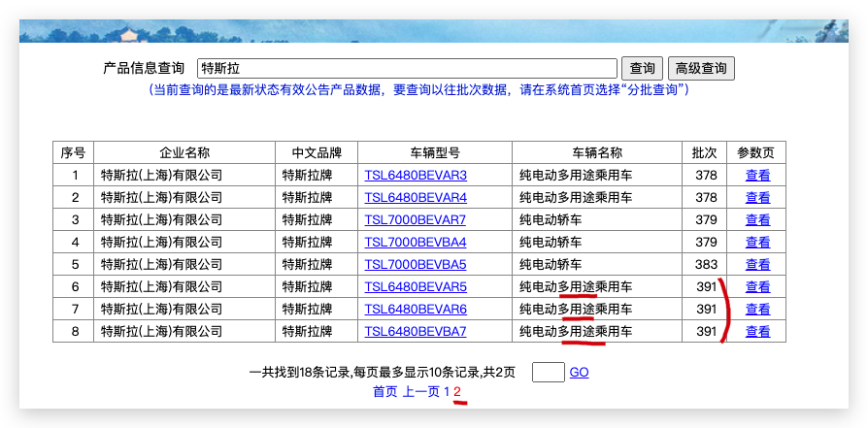The height and width of the screenshot is (428, 868).
Task: Click 查看 for TSL6480BEVAR5 row
Action: tap(757, 287)
